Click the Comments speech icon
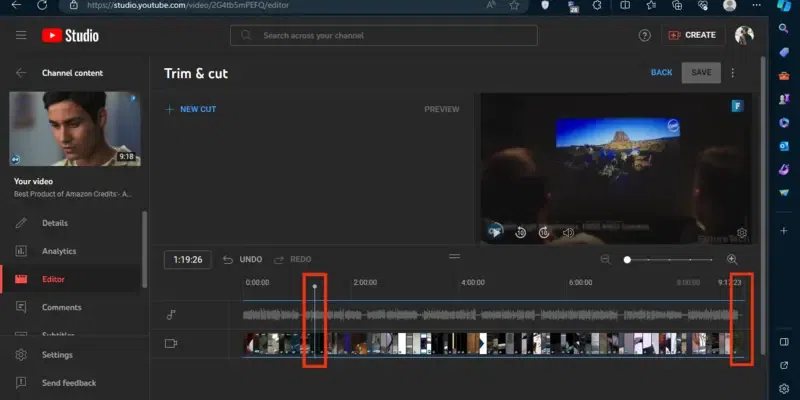The width and height of the screenshot is (800, 400). click(21, 307)
